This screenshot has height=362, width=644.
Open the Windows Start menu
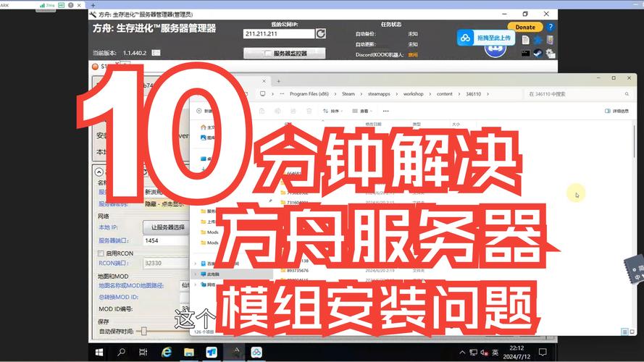click(99, 352)
